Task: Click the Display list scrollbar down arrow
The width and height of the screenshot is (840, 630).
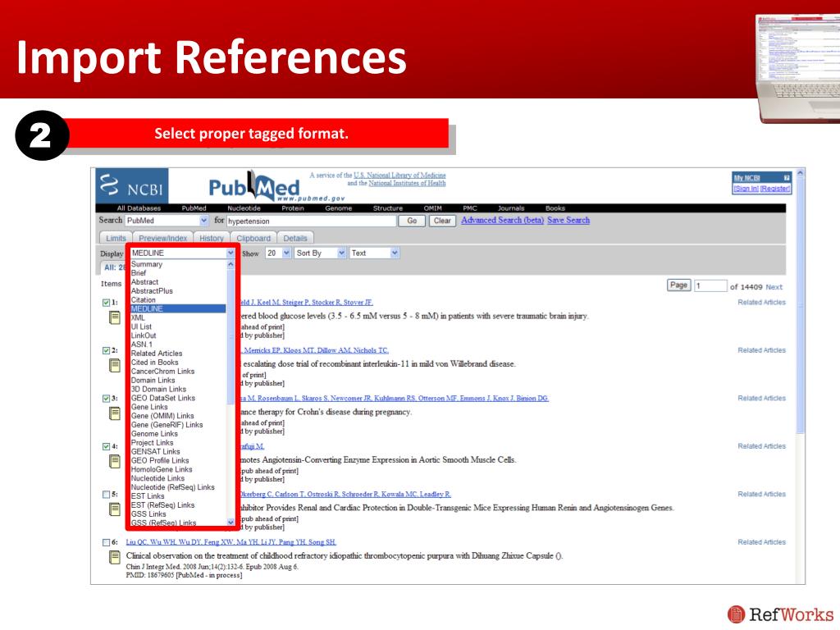Action: pyautogui.click(x=231, y=522)
